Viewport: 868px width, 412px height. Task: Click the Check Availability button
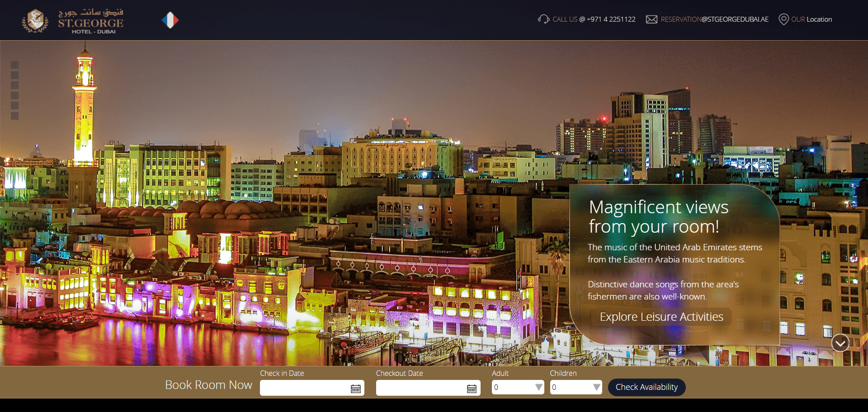pyautogui.click(x=646, y=387)
